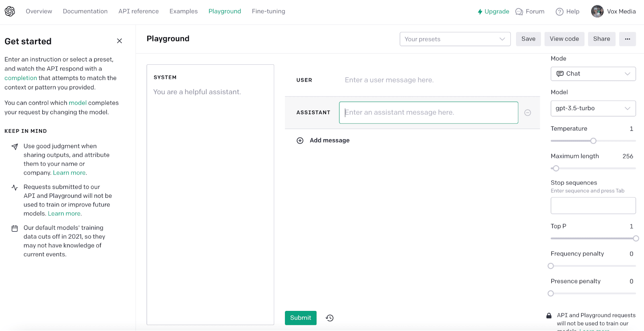Click the Vox Media account name
This screenshot has height=331, width=644.
(621, 11)
